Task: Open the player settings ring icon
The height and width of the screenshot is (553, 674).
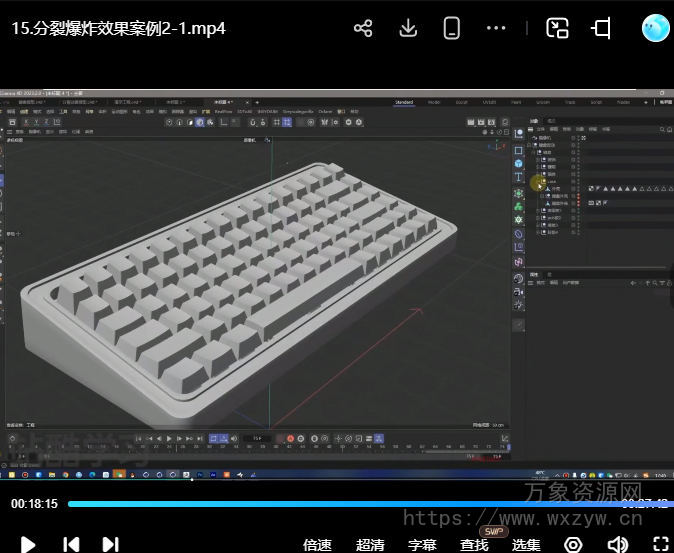Action: [x=573, y=544]
